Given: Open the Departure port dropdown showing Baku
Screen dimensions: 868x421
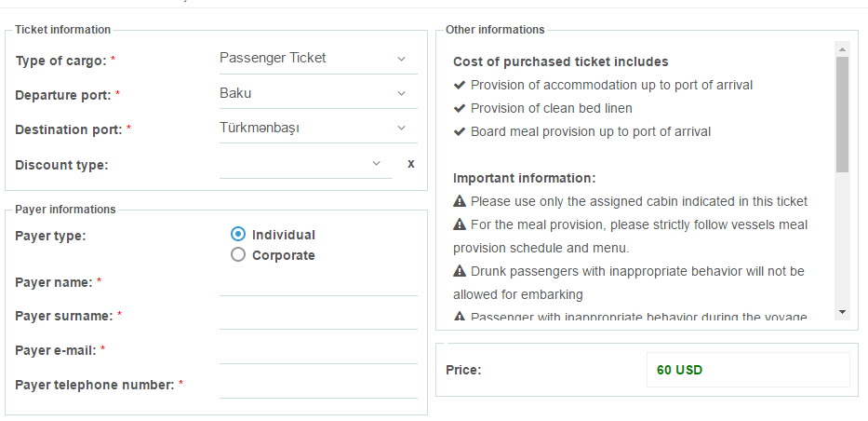Looking at the screenshot, I should [318, 94].
